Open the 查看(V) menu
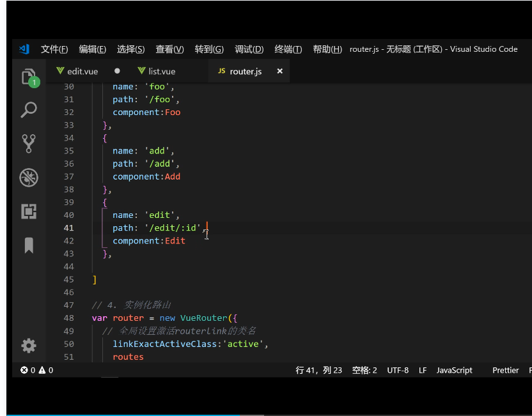 (169, 49)
